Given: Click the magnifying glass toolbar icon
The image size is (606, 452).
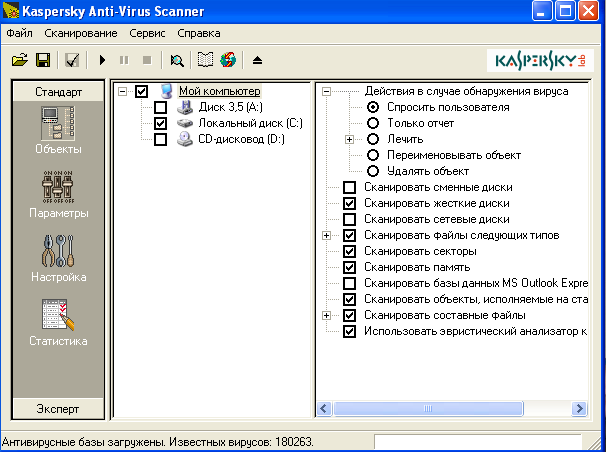Looking at the screenshot, I should tap(177, 60).
